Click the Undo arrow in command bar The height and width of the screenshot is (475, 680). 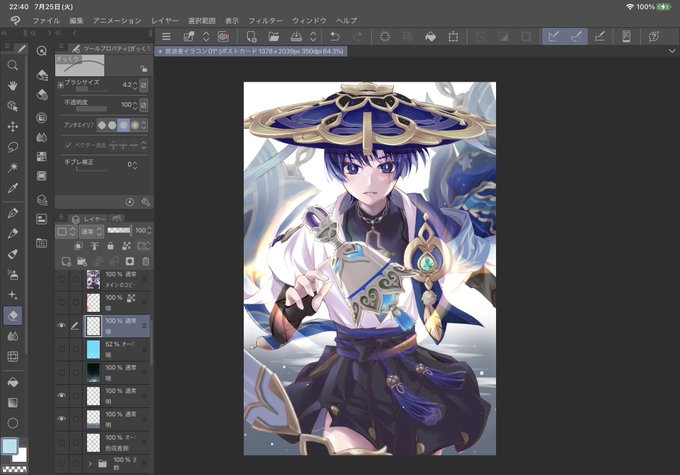point(335,36)
